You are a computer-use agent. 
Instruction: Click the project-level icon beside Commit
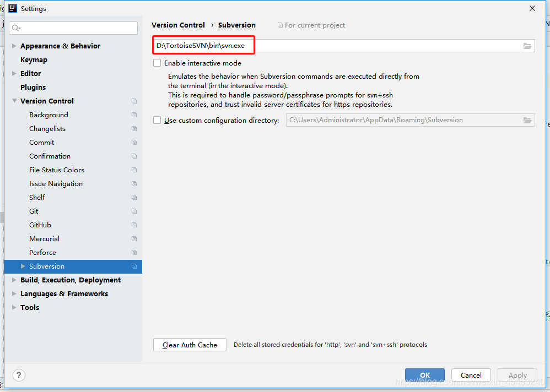tap(134, 142)
